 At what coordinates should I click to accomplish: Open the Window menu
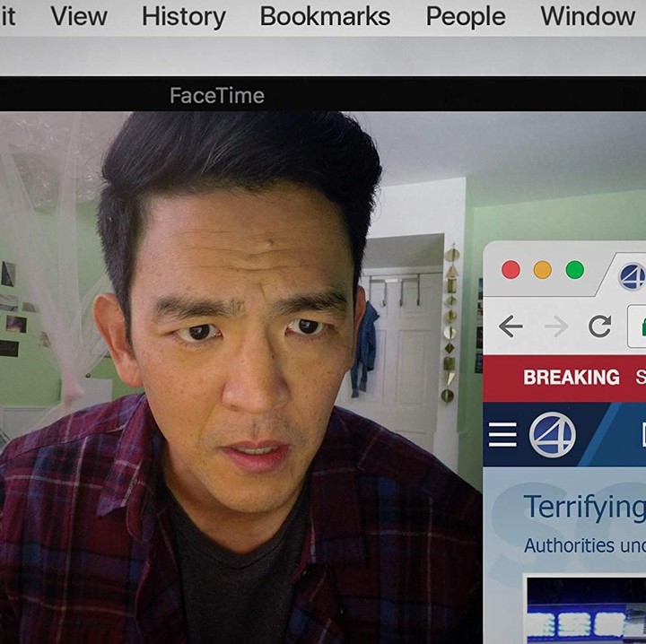point(588,16)
